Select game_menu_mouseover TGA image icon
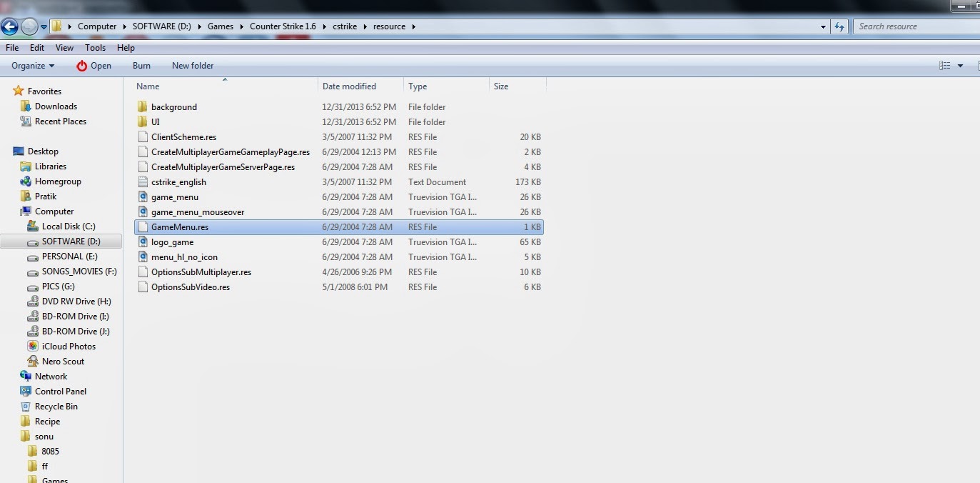 tap(142, 212)
